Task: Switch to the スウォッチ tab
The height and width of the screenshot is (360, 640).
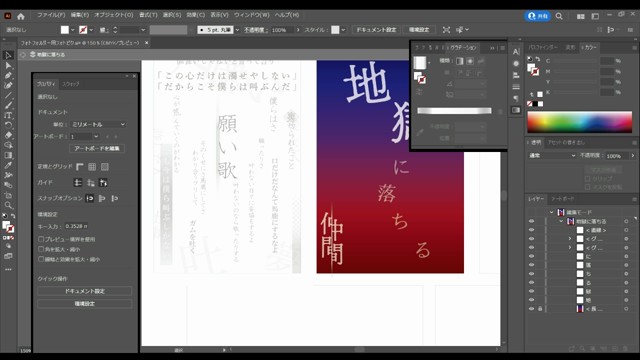Action: coord(71,84)
